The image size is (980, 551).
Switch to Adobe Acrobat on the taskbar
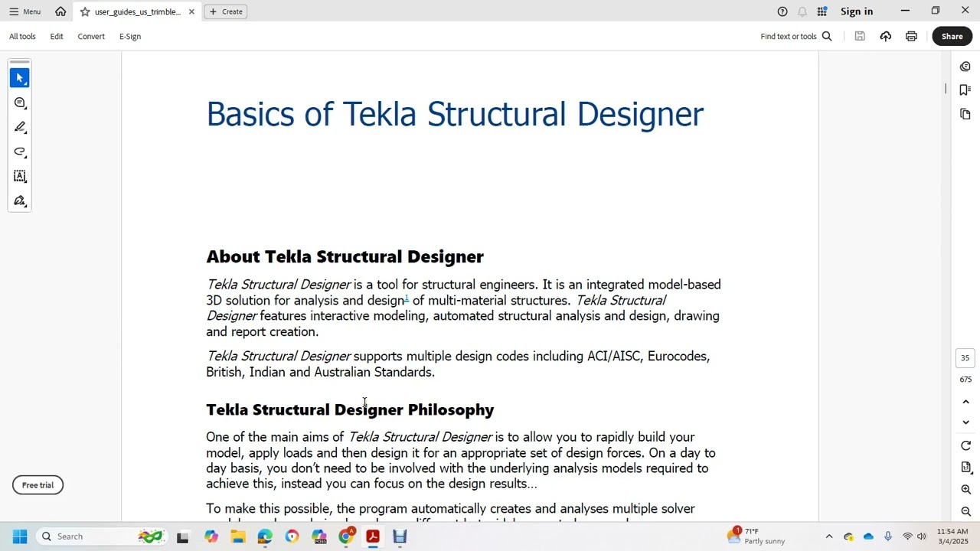pos(373,536)
